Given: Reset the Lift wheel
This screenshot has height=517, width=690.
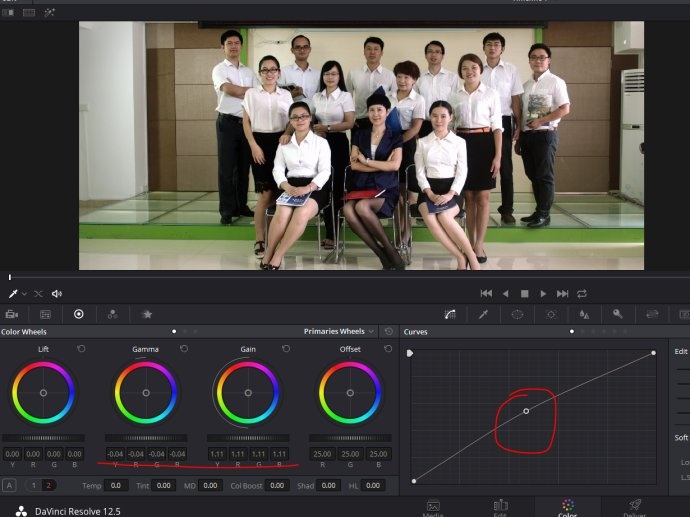Looking at the screenshot, I should click(x=81, y=349).
